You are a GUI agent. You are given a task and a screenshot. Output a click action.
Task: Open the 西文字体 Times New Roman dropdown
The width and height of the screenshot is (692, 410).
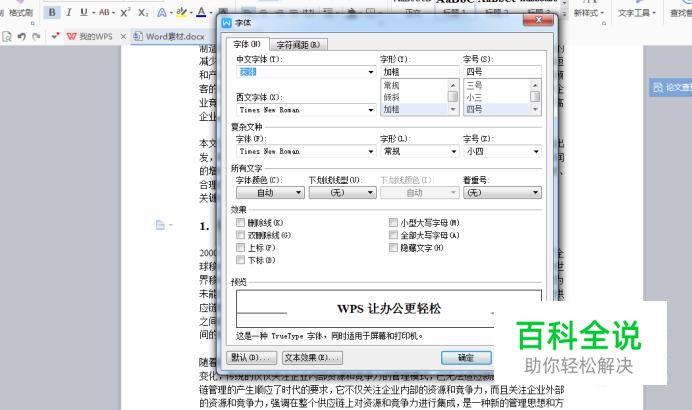pyautogui.click(x=371, y=110)
